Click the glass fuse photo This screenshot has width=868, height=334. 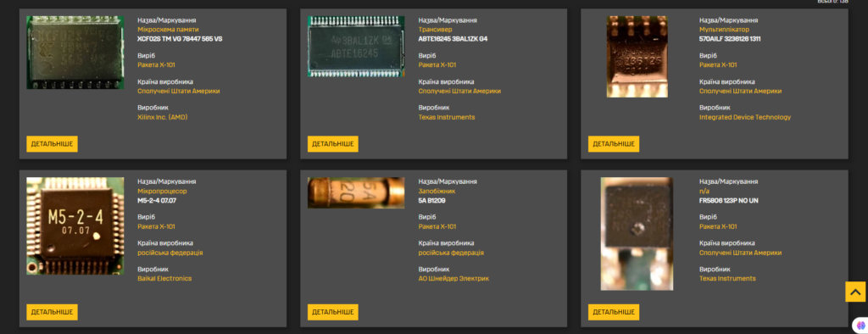coord(356,192)
